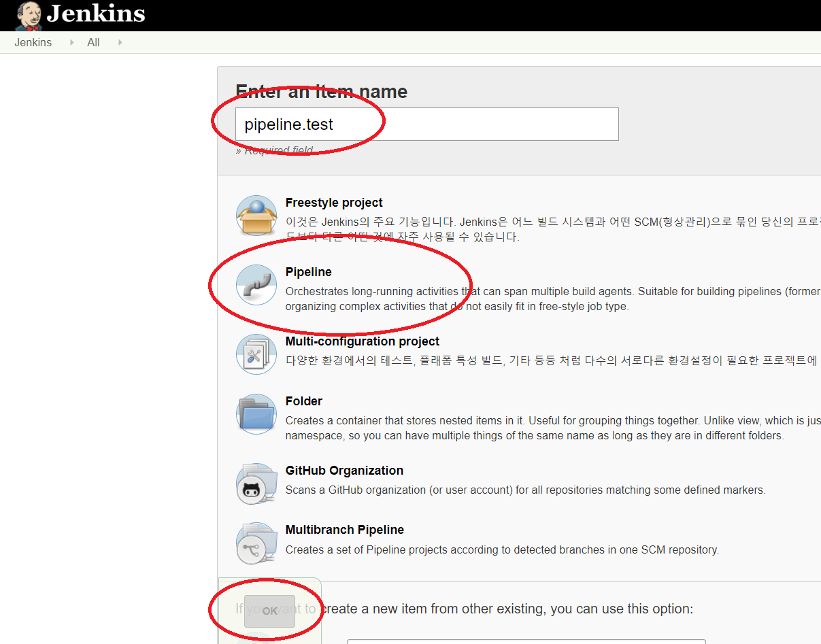The image size is (821, 644).
Task: Choose the Folder item type title
Action: pyautogui.click(x=304, y=401)
